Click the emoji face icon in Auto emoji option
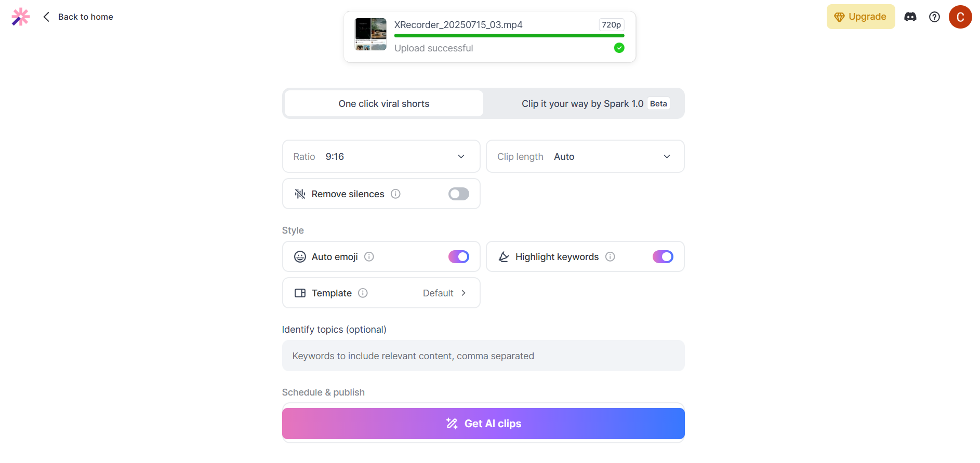Image resolution: width=980 pixels, height=463 pixels. (300, 256)
